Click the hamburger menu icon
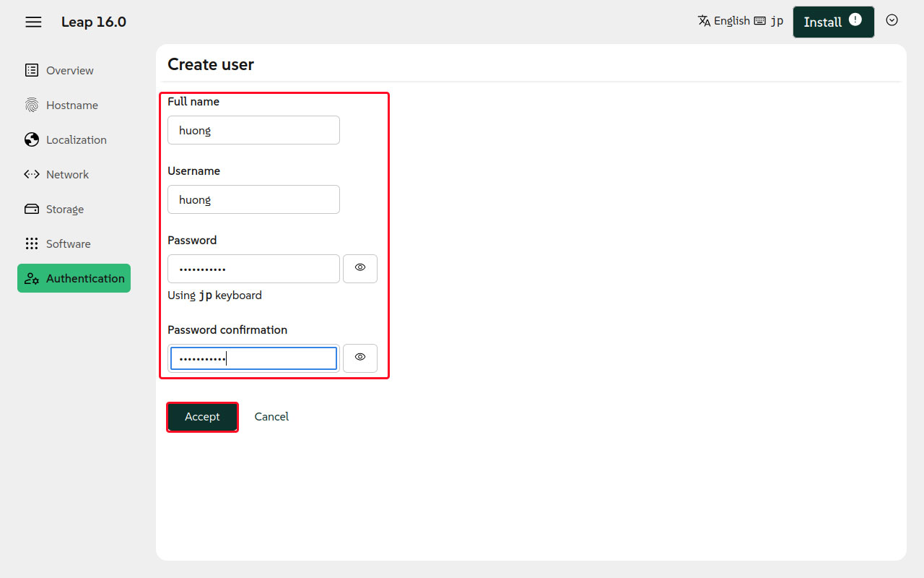 [x=33, y=22]
